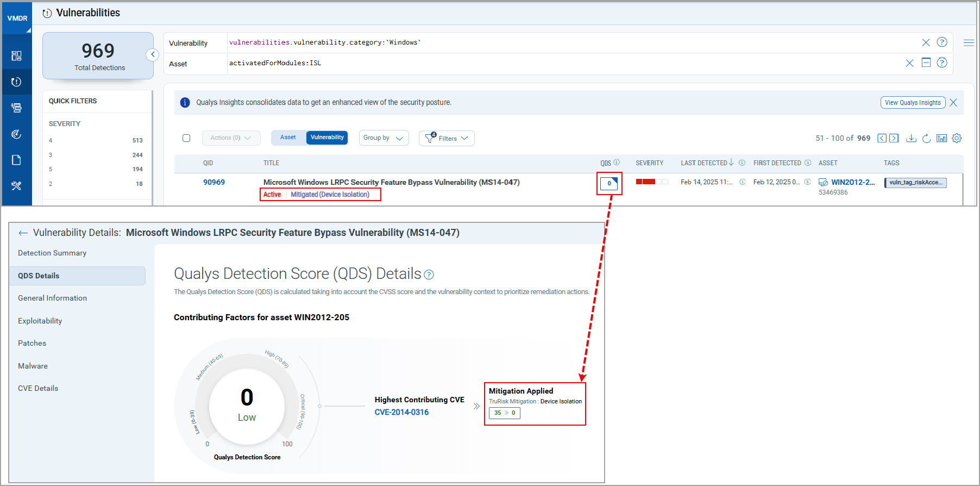
Task: Open the hamburger menu beside search
Action: click(969, 42)
